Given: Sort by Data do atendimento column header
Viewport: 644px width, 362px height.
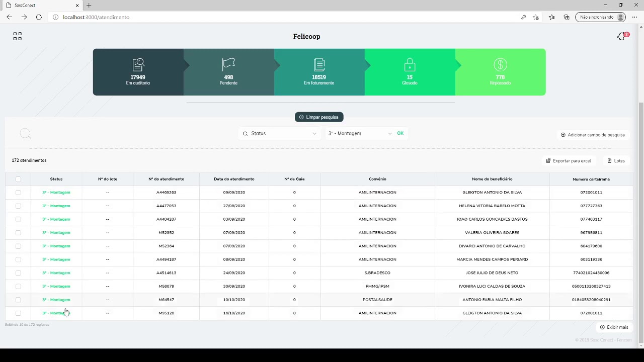Looking at the screenshot, I should 234,179.
